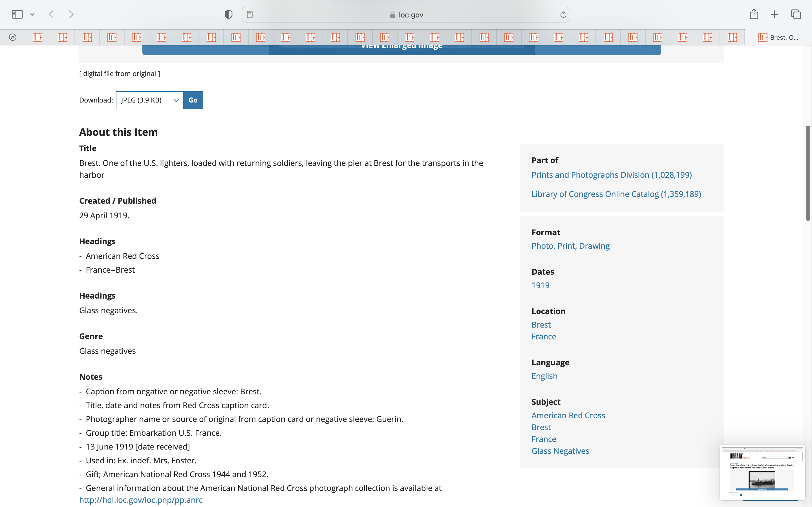Click the Go download button
Screen dimensions: 812x507
click(x=193, y=100)
